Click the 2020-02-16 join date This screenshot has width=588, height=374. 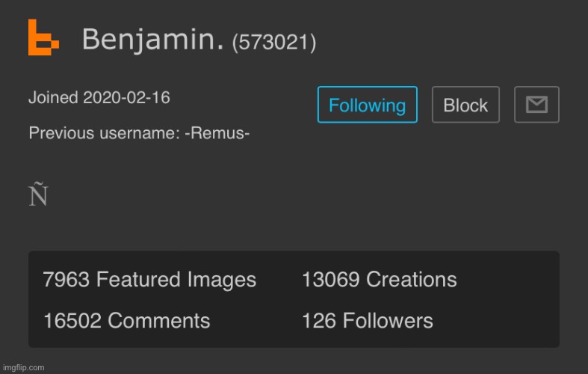point(126,98)
